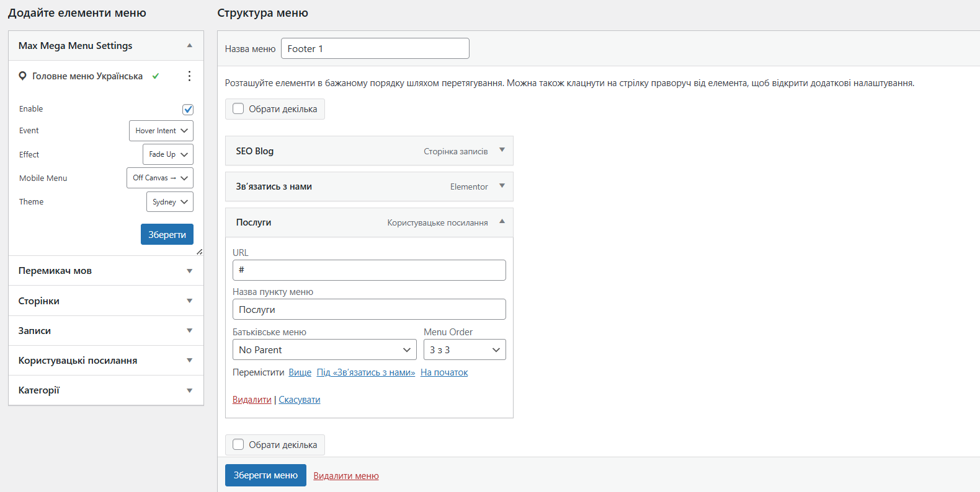The image size is (980, 492).
Task: Expand the Зв'язатись з нами item arrow
Action: (502, 186)
